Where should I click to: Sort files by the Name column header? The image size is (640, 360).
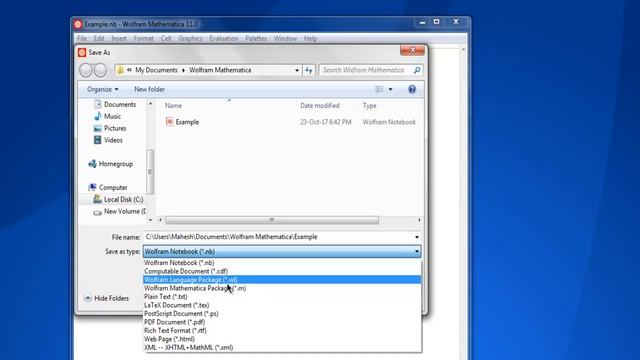coord(173,106)
